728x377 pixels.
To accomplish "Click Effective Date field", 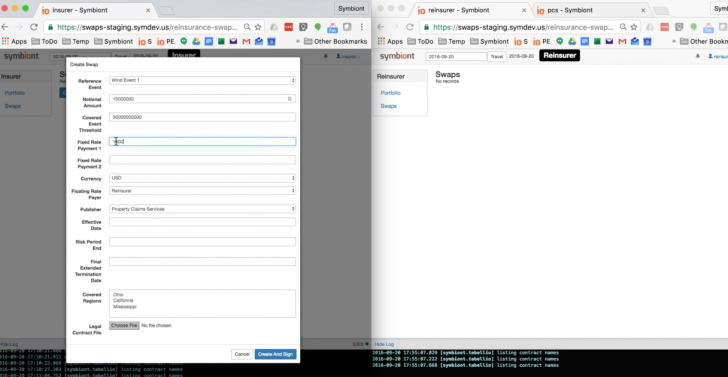I will [x=202, y=222].
